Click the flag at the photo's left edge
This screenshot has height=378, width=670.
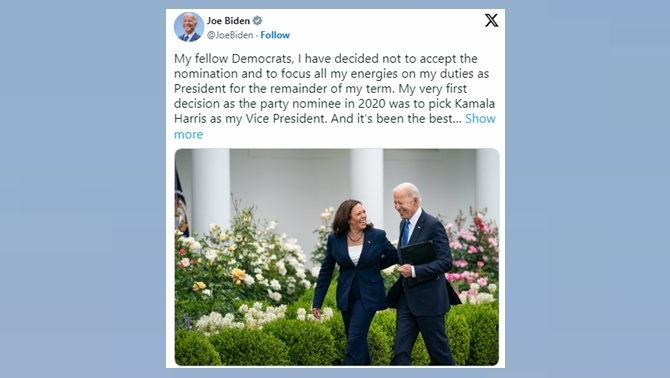(181, 203)
